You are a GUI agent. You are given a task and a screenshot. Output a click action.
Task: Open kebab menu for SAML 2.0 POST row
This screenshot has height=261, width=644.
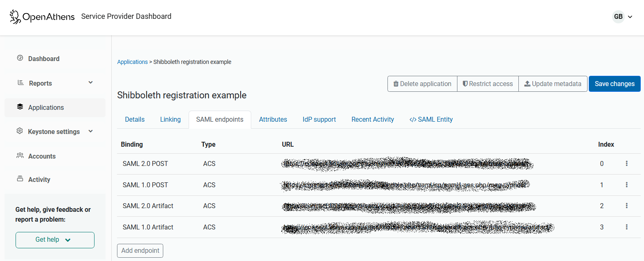pyautogui.click(x=626, y=163)
